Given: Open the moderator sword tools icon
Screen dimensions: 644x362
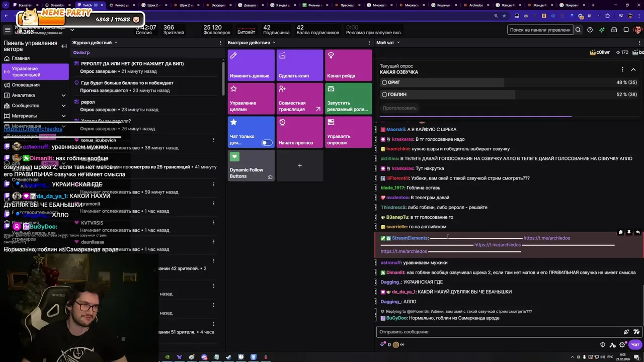Looking at the screenshot, I should [x=612, y=345].
